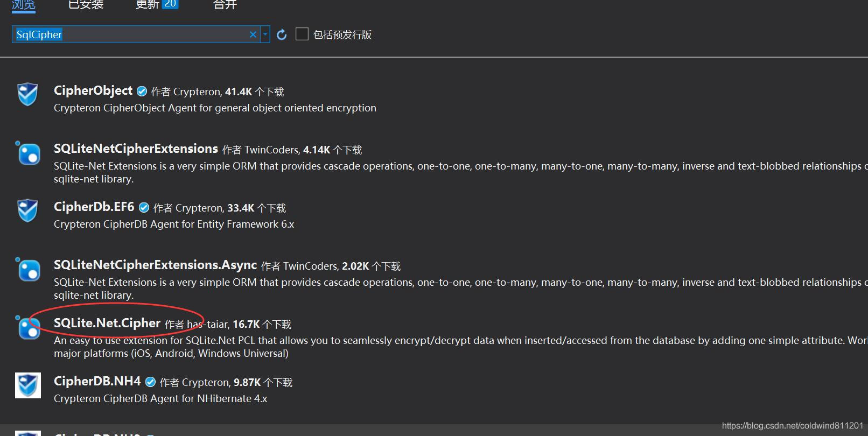The height and width of the screenshot is (436, 868).
Task: Click '16.7K 个下载' download count
Action: [262, 325]
